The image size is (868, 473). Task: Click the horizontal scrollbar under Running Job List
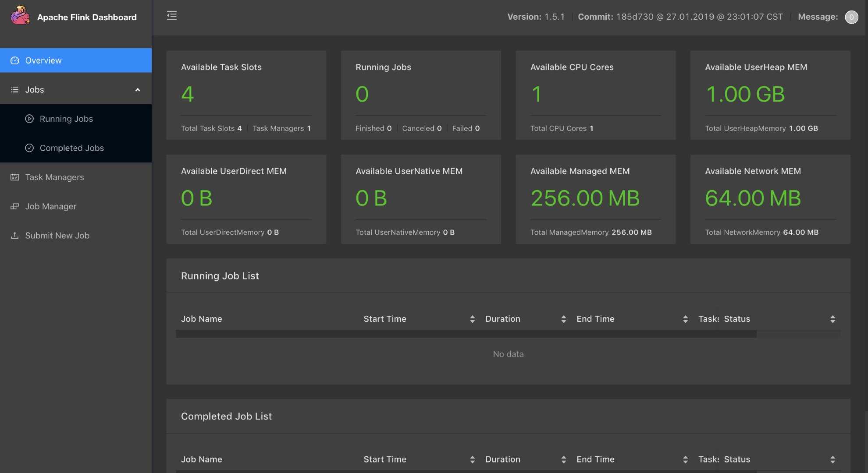(x=466, y=334)
